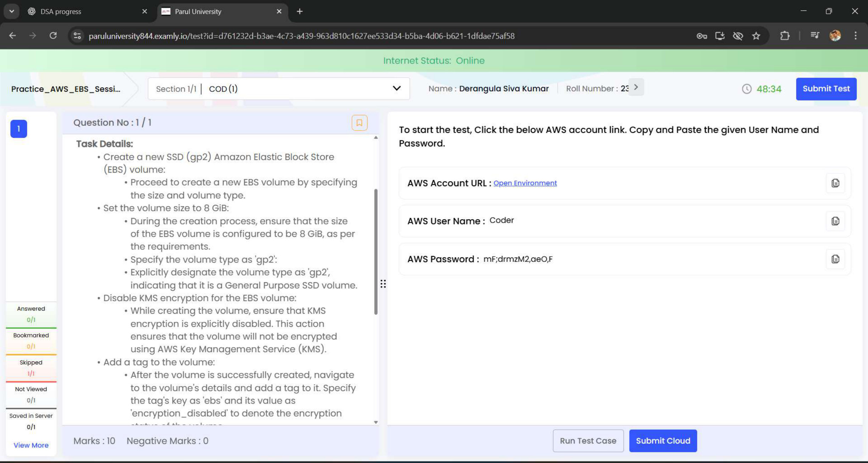
Task: Click the task details scrollbar thumb
Action: tap(376, 252)
